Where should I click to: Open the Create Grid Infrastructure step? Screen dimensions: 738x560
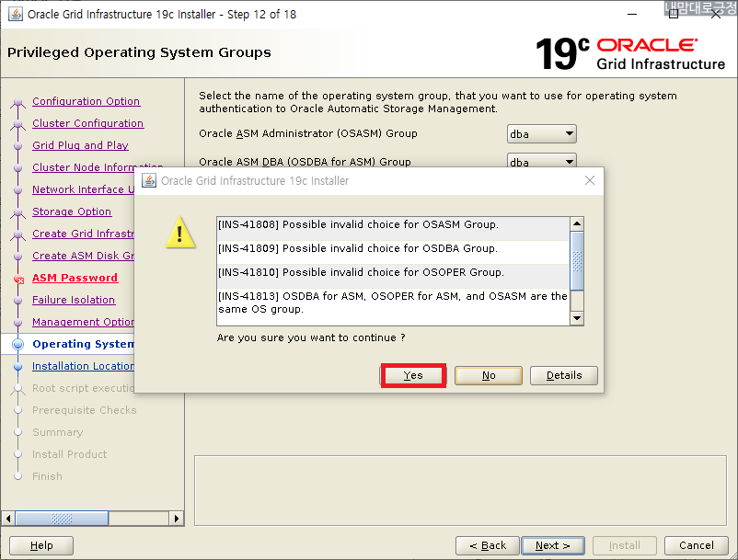point(84,234)
